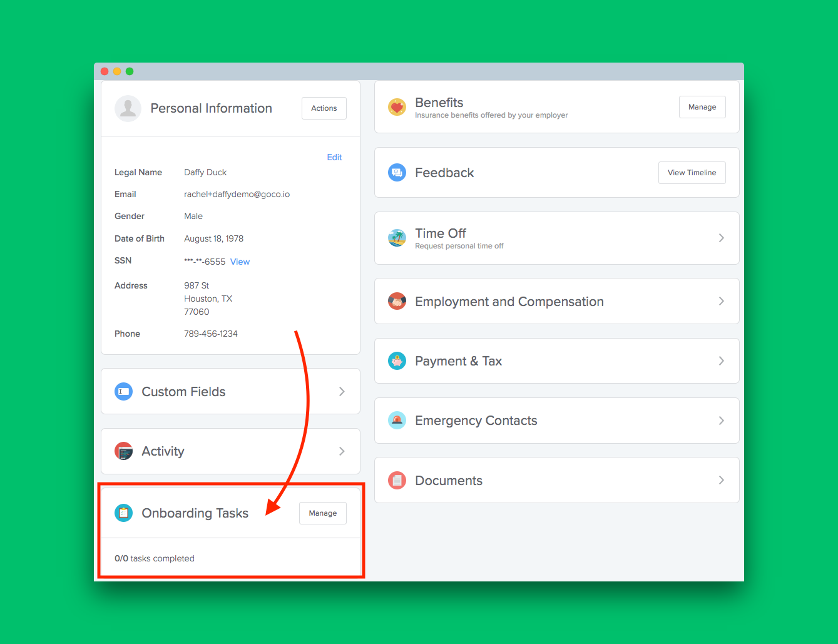Expand Payment & Tax chevron

722,361
